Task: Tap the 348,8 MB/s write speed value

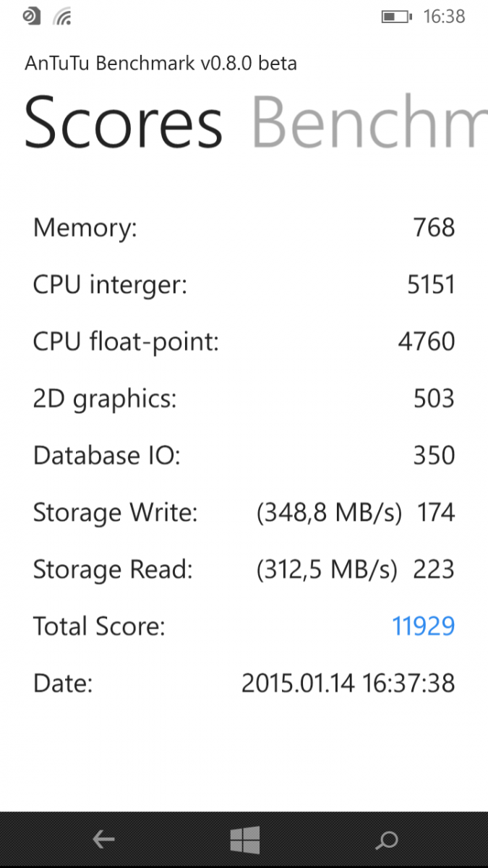Action: pyautogui.click(x=329, y=513)
